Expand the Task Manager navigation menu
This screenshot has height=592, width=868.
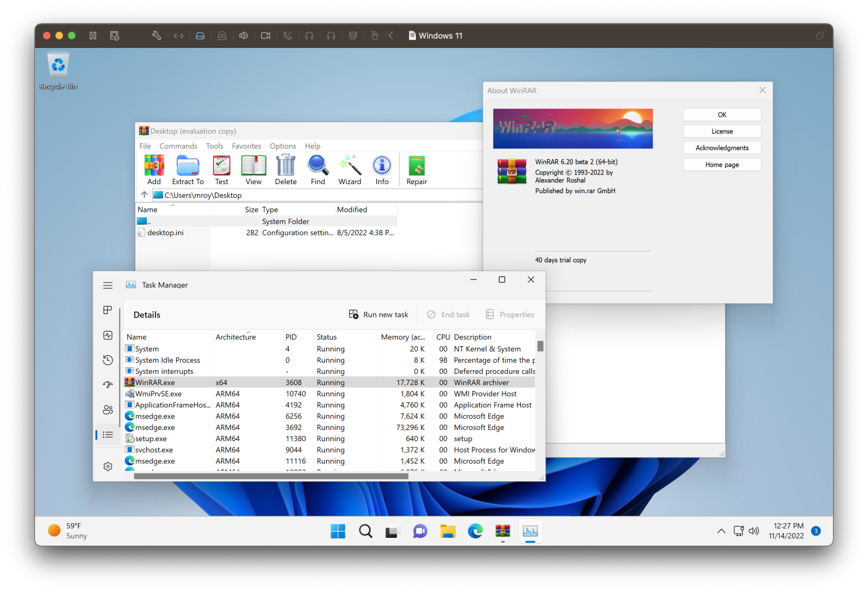coord(107,285)
